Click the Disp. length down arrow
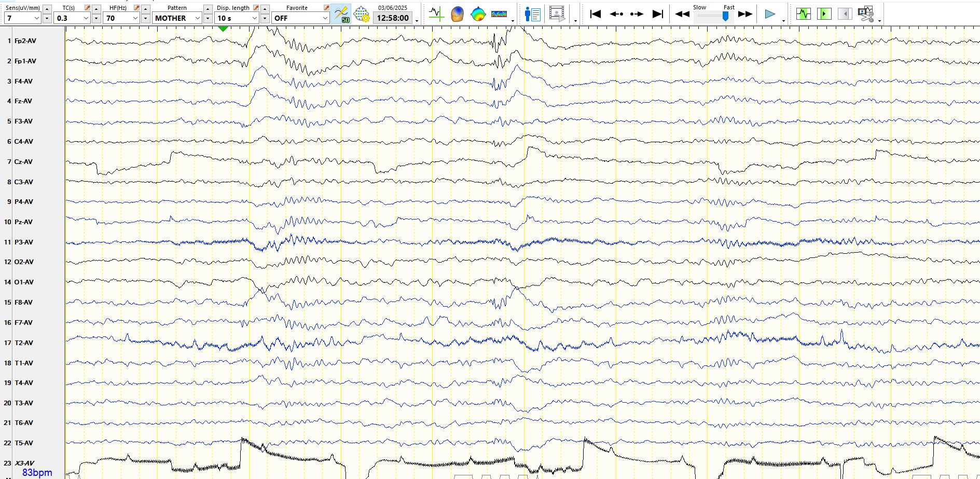 pyautogui.click(x=265, y=19)
